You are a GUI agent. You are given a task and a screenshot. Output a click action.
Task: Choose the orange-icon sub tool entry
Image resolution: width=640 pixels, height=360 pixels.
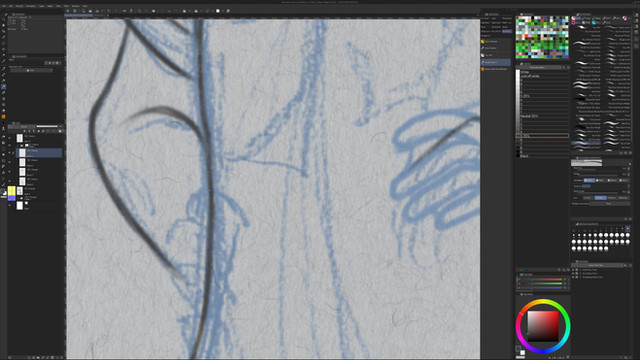pos(496,69)
